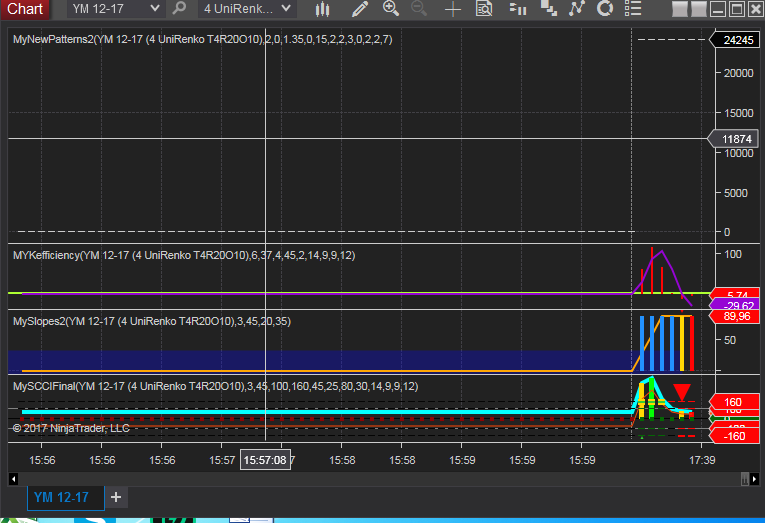Click the right scroll arrow on horizontal scrollbar

point(754,479)
